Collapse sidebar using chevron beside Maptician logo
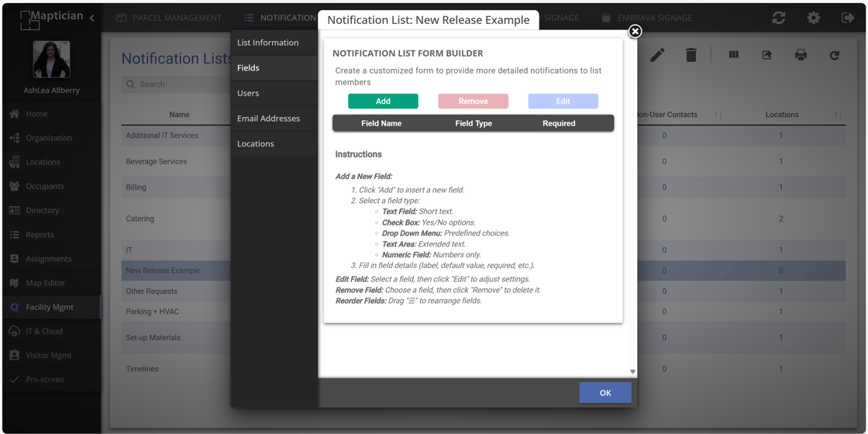This screenshot has height=434, width=868. pyautogui.click(x=91, y=18)
